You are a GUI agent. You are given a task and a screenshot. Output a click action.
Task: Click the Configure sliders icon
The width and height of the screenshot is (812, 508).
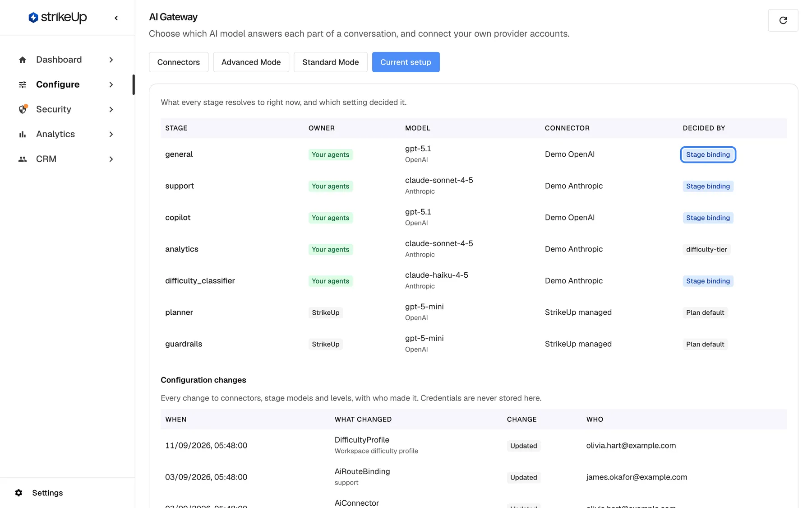[x=23, y=84]
